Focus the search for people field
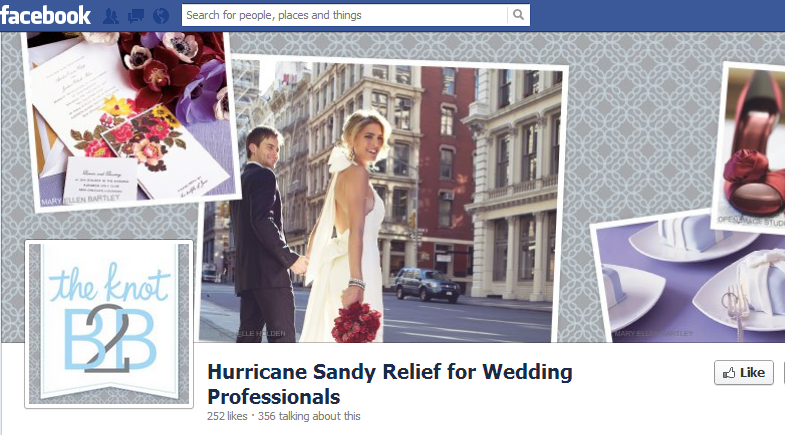 click(344, 15)
